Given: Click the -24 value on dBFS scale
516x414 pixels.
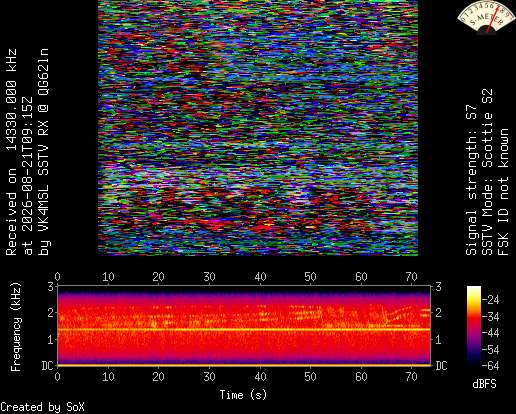Looking at the screenshot, I should pyautogui.click(x=492, y=300).
